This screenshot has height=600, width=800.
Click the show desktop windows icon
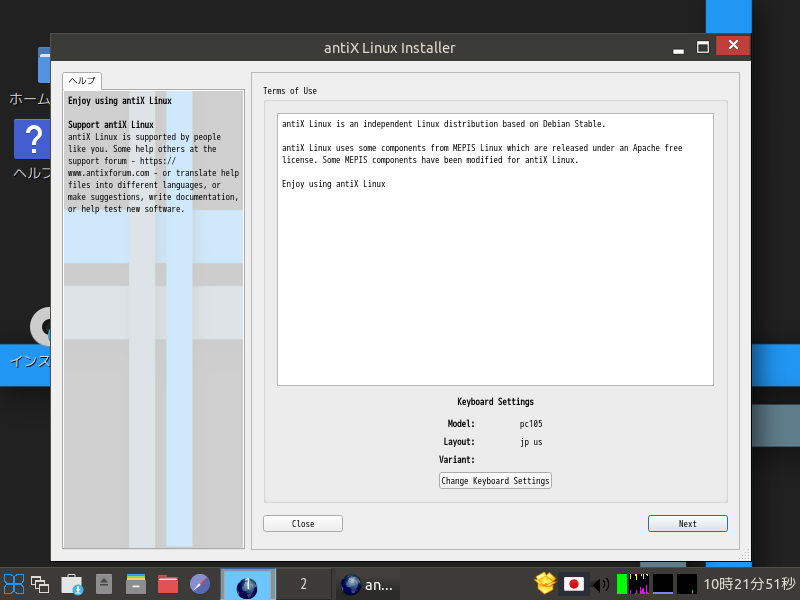pyautogui.click(x=40, y=584)
